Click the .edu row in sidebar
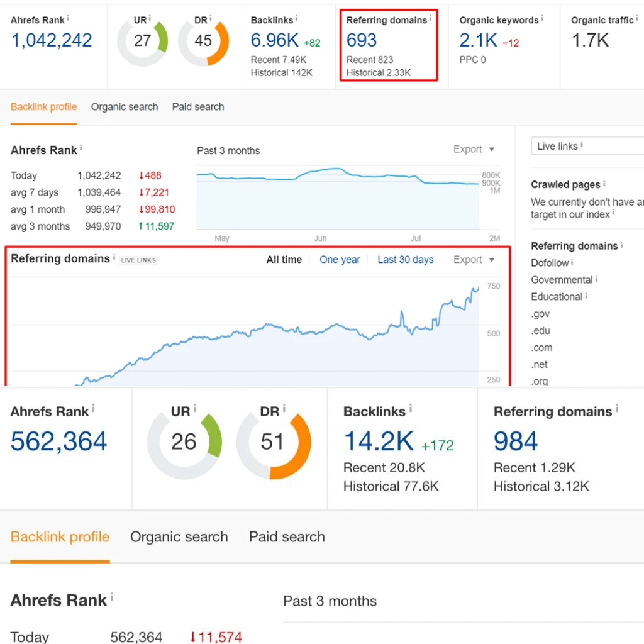The height and width of the screenshot is (644, 644). click(x=540, y=331)
